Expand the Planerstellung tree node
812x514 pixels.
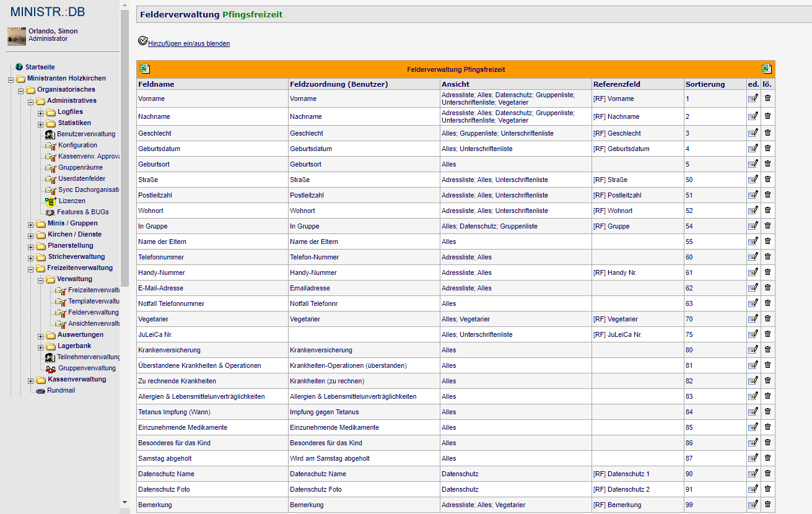point(31,246)
